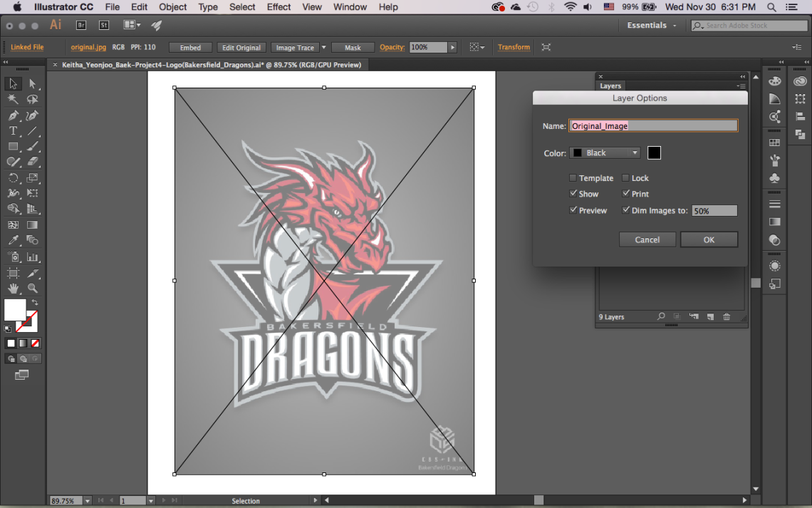Open the zoom level dropdown at 89.75%
This screenshot has height=508, width=812.
click(x=88, y=501)
